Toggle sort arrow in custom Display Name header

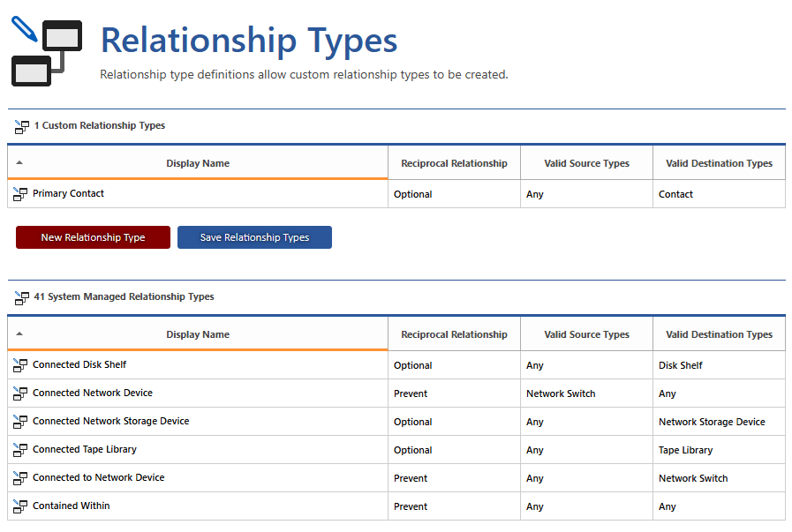coord(19,162)
